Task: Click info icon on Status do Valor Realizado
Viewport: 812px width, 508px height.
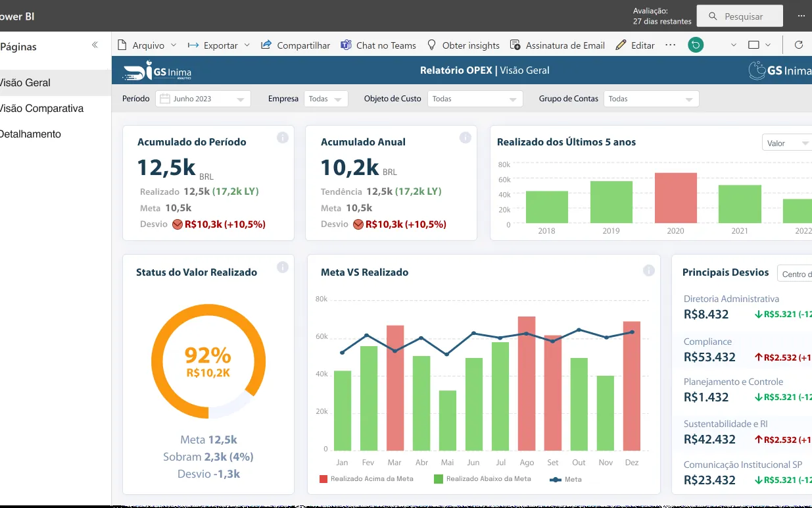Action: tap(282, 267)
